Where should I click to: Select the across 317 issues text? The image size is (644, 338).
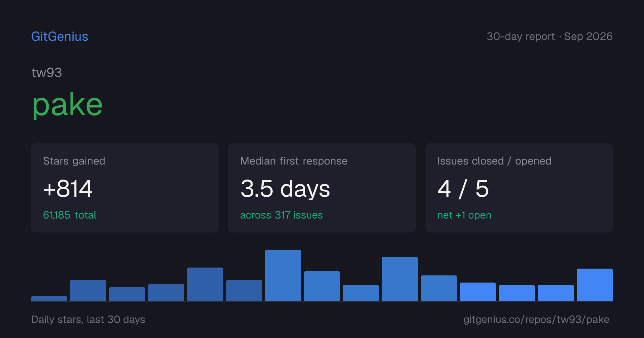[282, 215]
